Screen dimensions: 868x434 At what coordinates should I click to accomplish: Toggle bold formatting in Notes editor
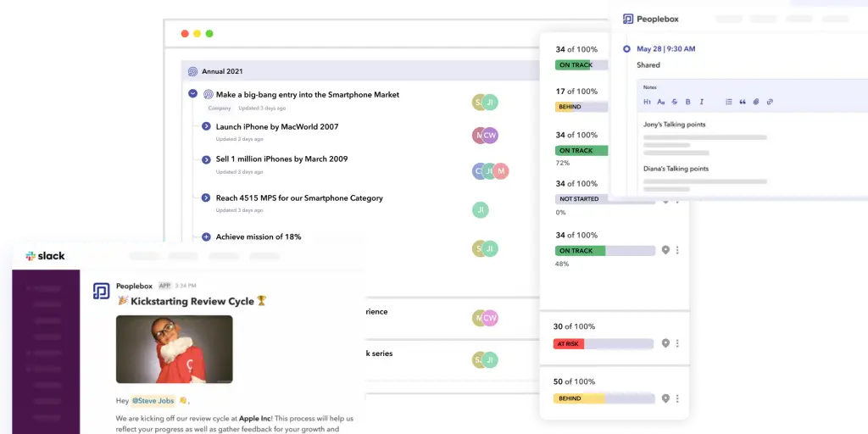[x=687, y=102]
